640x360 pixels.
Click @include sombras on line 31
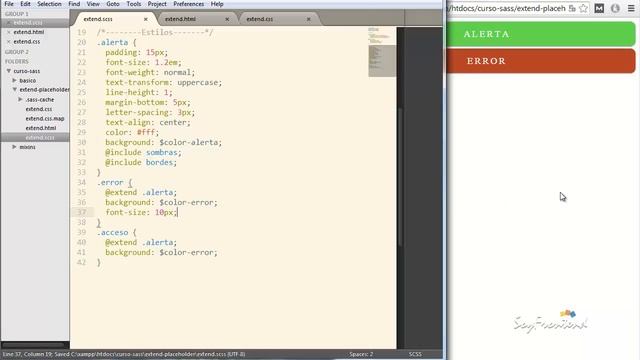[x=143, y=152]
